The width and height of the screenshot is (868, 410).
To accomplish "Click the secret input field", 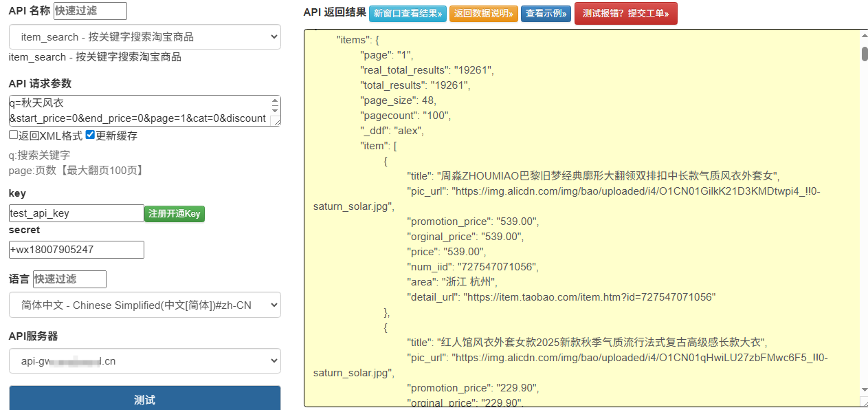I will pyautogui.click(x=76, y=249).
